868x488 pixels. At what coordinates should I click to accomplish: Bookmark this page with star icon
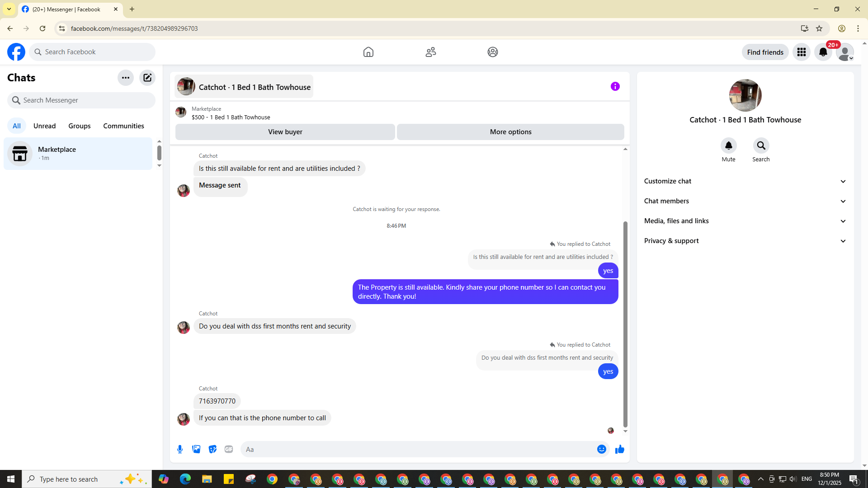819,28
